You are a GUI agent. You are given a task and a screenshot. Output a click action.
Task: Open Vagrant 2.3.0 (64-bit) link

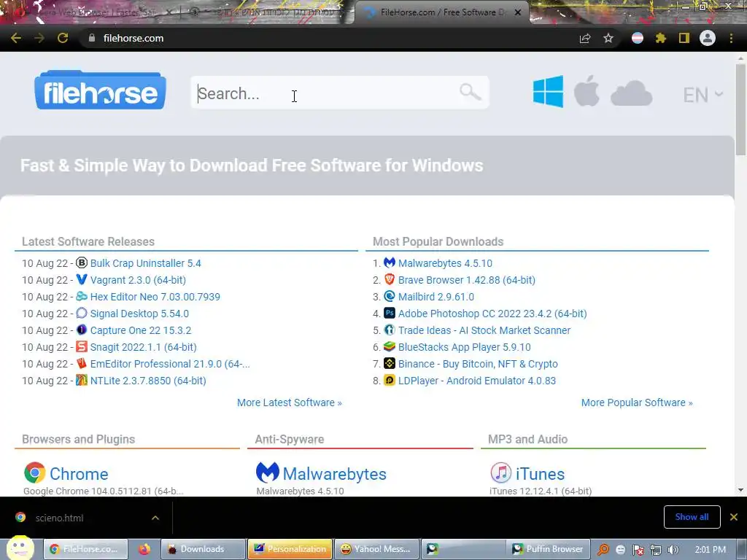tap(138, 280)
